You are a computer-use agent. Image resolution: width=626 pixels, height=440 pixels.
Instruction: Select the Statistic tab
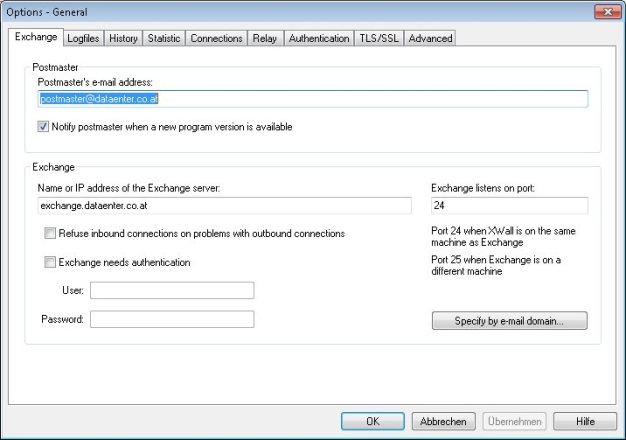[164, 39]
